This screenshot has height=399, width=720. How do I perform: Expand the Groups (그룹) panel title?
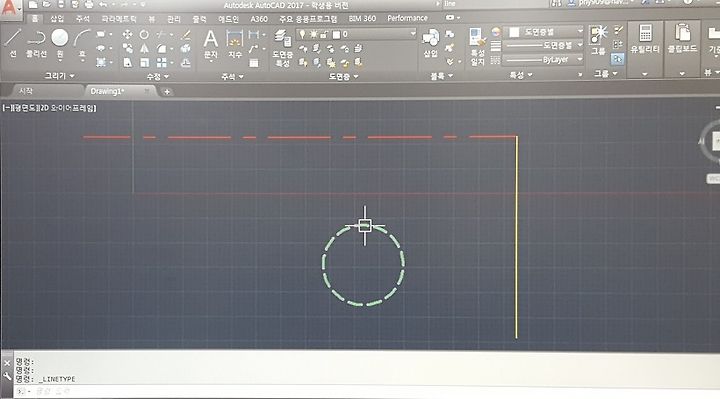point(605,73)
